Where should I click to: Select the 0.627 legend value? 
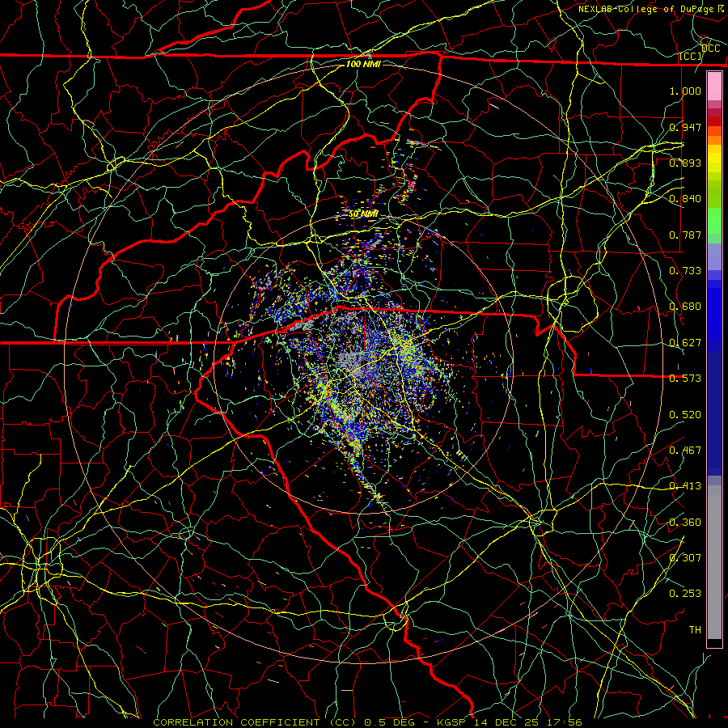(685, 343)
